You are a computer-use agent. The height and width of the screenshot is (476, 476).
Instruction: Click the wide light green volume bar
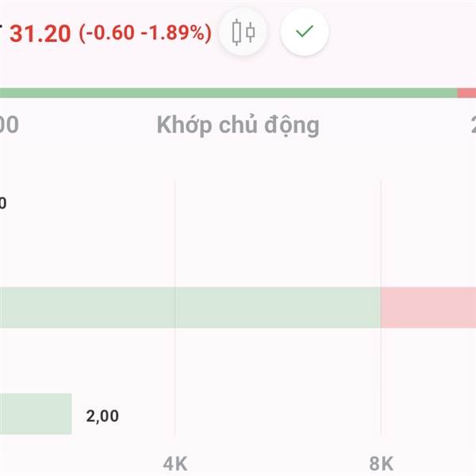[190, 308]
